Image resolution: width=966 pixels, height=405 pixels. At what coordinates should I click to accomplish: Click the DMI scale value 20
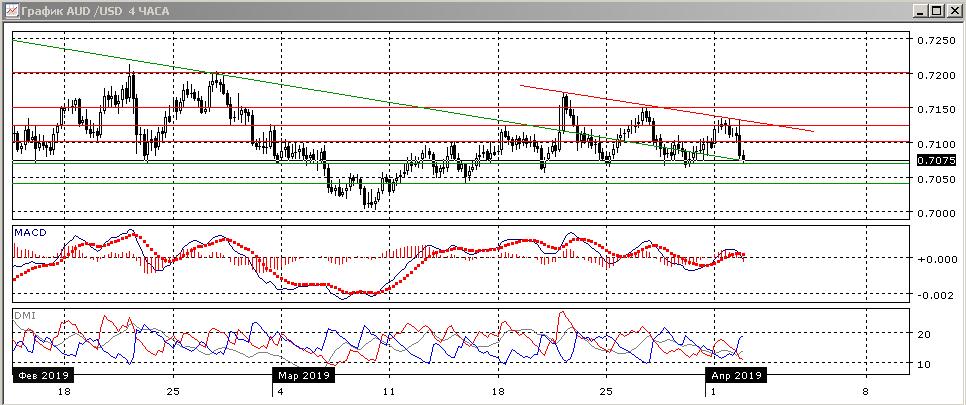(x=926, y=335)
